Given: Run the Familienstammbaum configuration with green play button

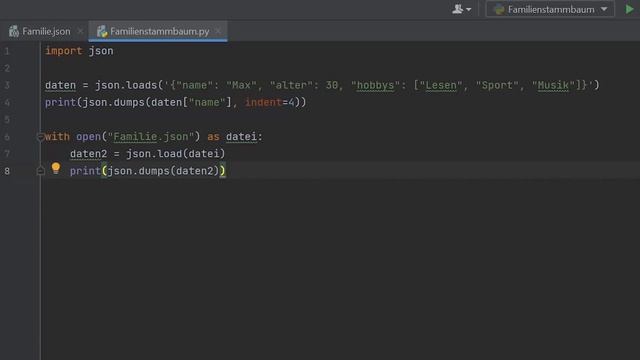Looking at the screenshot, I should click(x=629, y=9).
